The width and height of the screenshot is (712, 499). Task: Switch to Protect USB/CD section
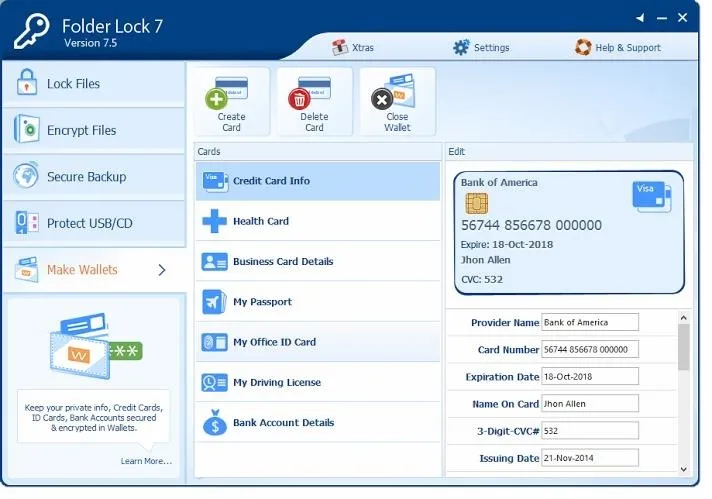point(94,223)
